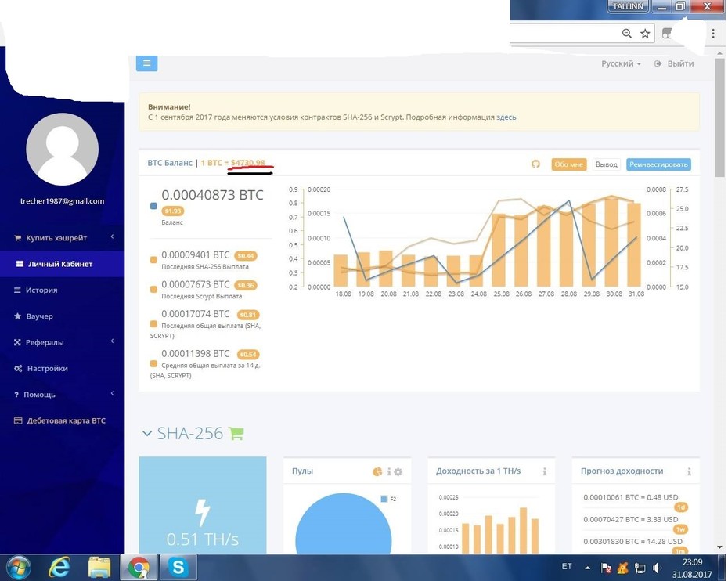Viewport: 728px width, 581px height.
Task: Open the Русский language dropdown
Action: [621, 63]
